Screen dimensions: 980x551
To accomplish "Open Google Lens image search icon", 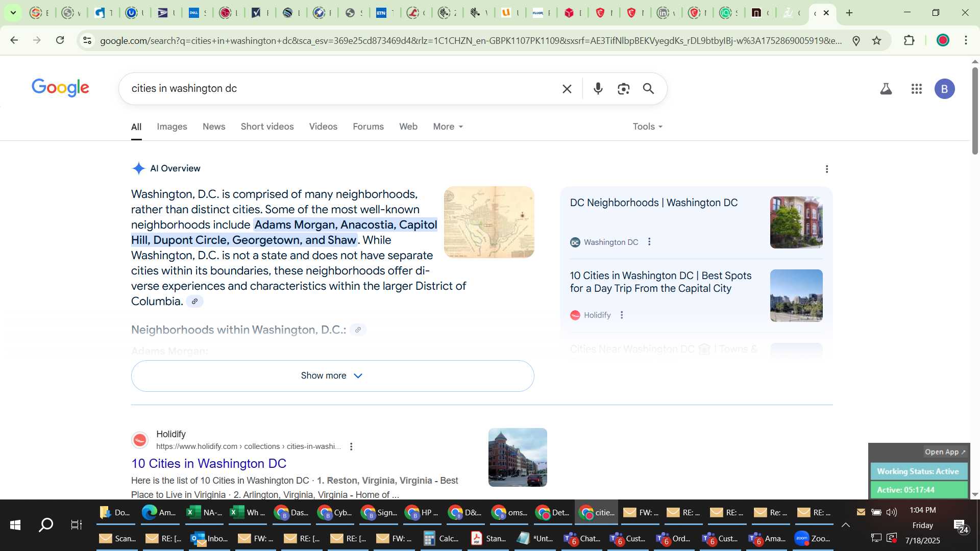I will click(x=623, y=89).
